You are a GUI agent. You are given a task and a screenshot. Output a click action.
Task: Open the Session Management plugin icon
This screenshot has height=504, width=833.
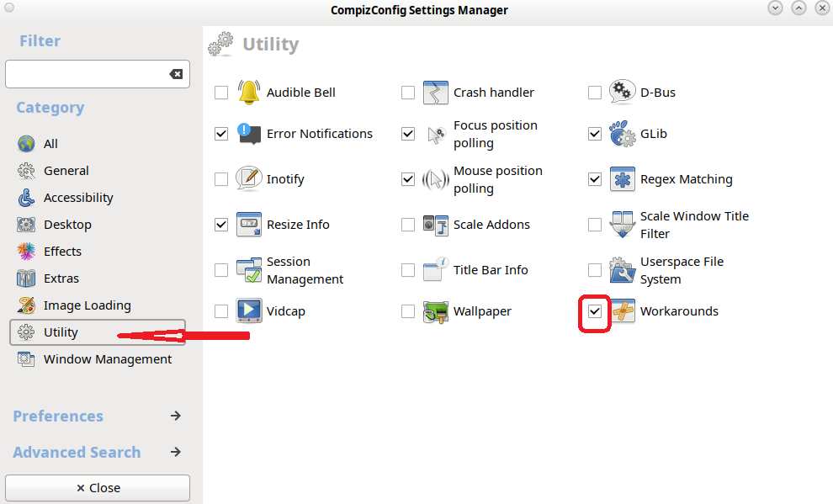click(x=248, y=270)
